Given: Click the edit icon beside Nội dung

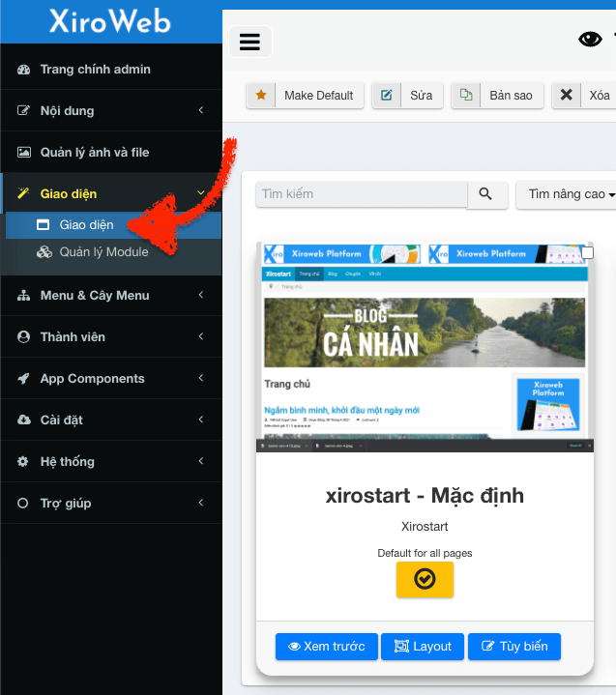Looking at the screenshot, I should 23,110.
